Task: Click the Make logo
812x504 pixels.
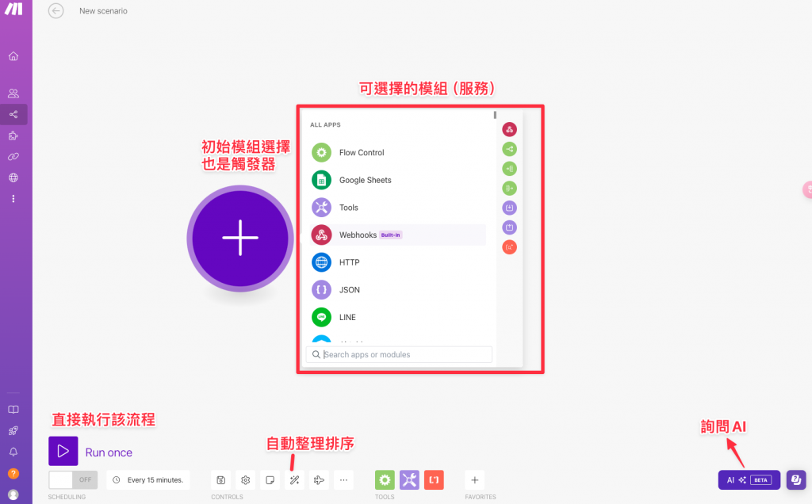Action: point(13,9)
